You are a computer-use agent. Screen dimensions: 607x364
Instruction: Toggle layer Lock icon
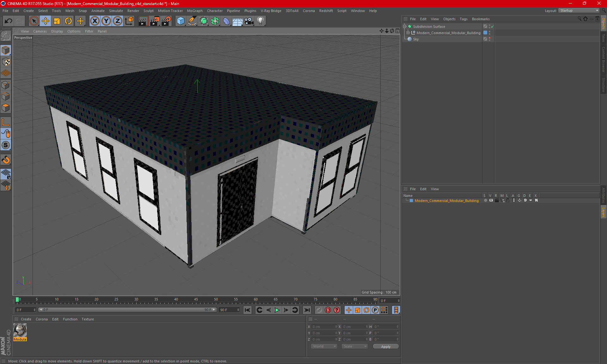coord(508,200)
